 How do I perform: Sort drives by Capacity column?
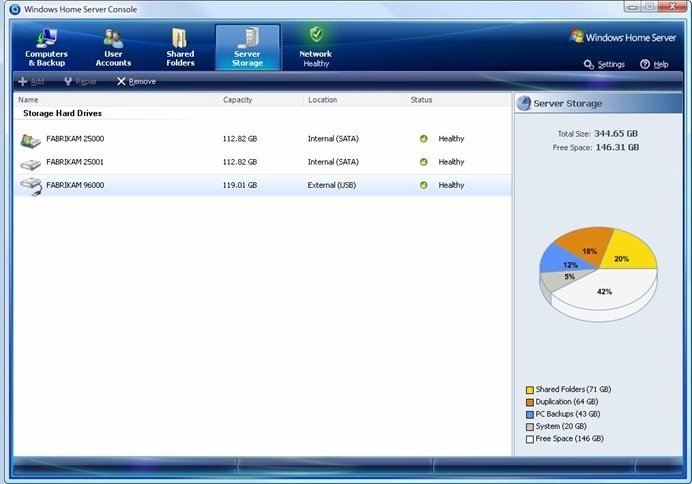point(260,100)
